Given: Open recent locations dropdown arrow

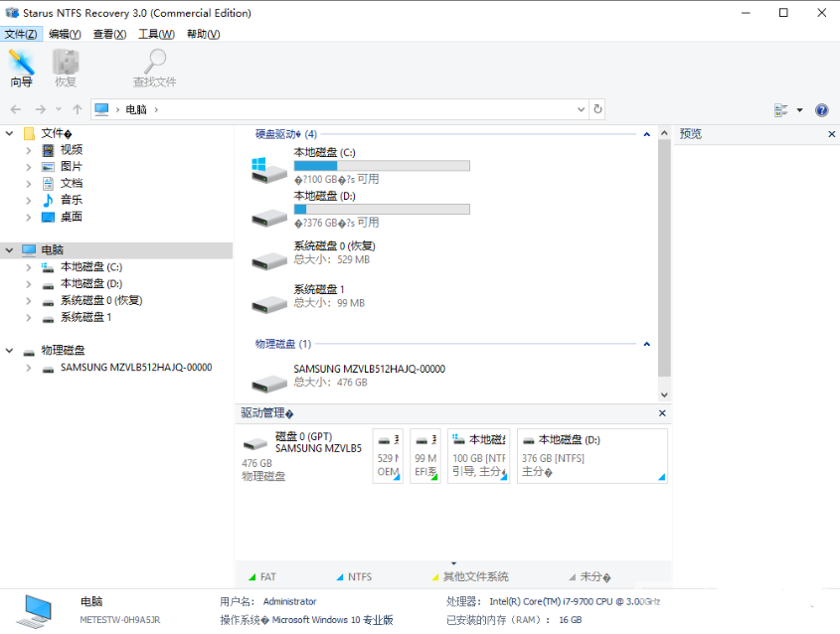Looking at the screenshot, I should tap(59, 109).
